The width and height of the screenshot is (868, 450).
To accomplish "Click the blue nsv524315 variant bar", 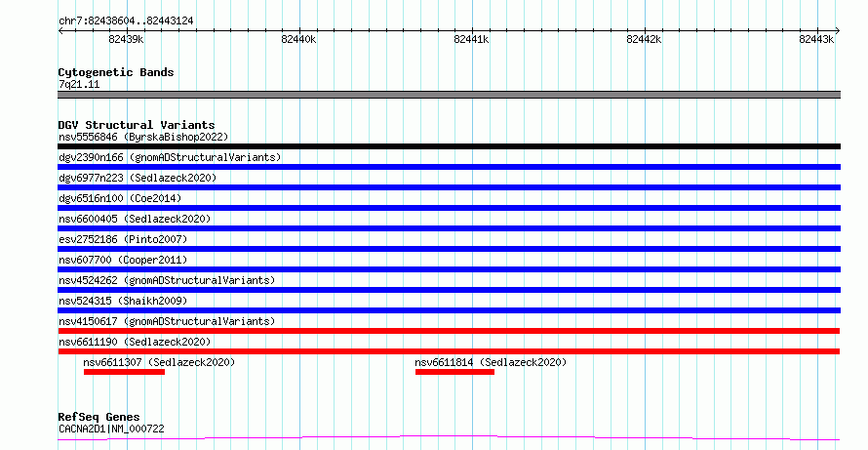I will (x=449, y=310).
